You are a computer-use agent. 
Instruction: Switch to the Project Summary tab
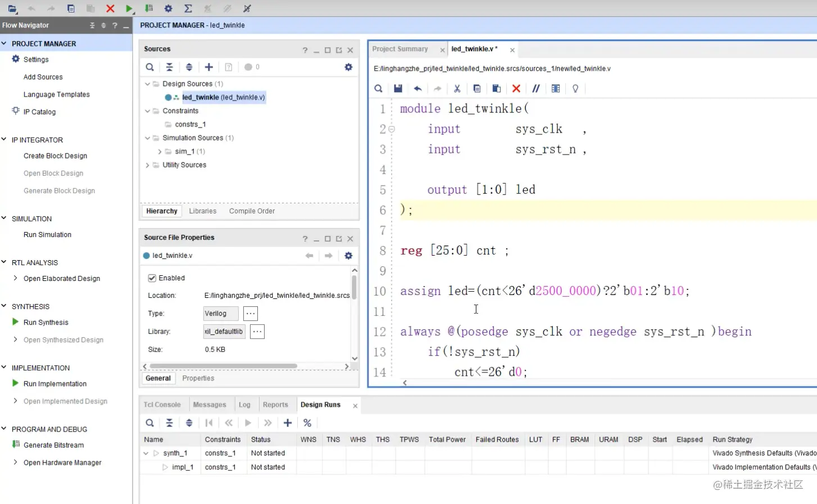click(400, 49)
